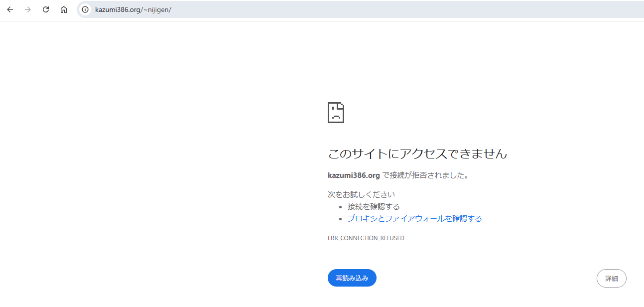Click the bold kazumi386.org text in message
Screen dimensions: 644x307
(x=354, y=175)
